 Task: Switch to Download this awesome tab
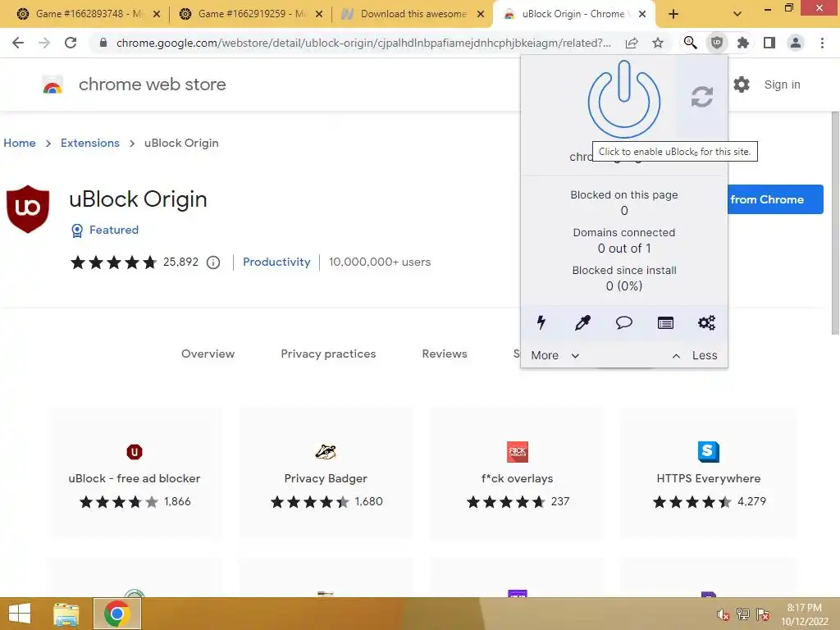pyautogui.click(x=413, y=14)
